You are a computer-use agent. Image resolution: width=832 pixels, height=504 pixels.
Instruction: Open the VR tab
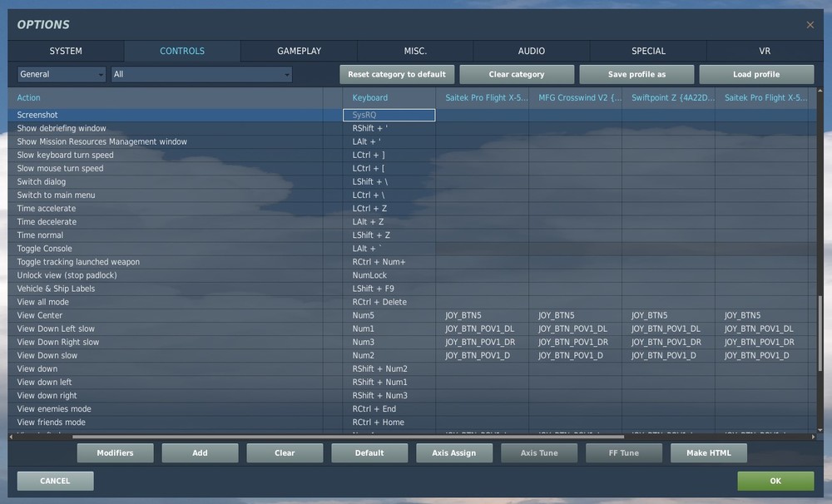point(764,51)
